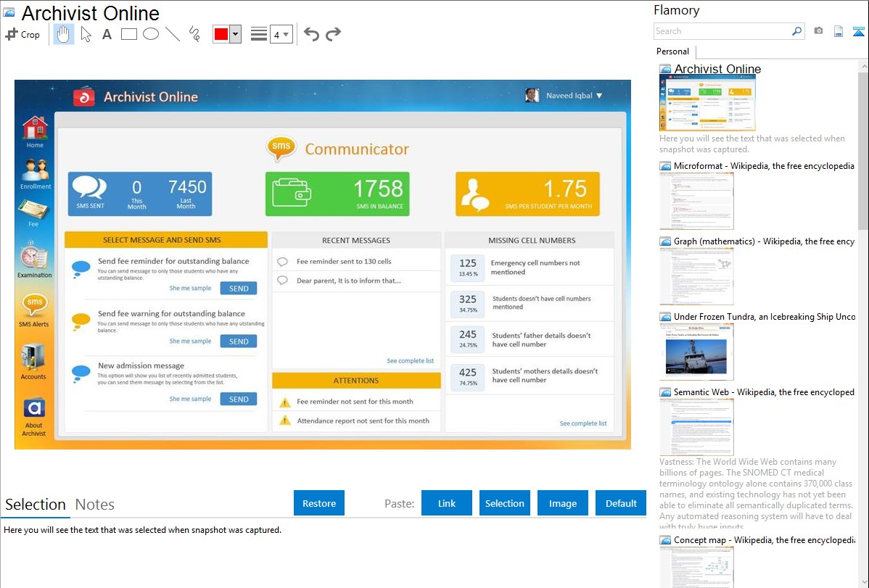869x588 pixels.
Task: Open the Semantic Web snapshot thumbnail
Action: 696,427
